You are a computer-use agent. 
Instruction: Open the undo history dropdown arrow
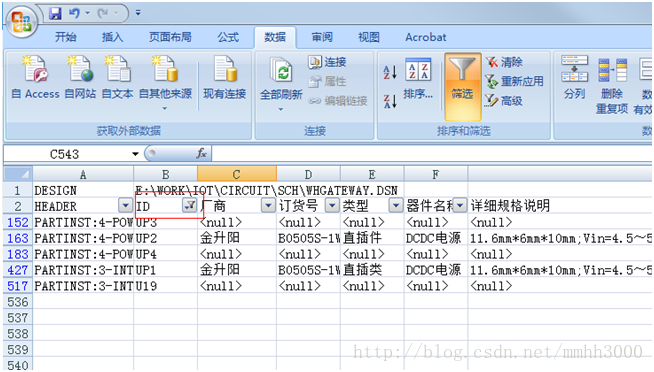coord(88,14)
